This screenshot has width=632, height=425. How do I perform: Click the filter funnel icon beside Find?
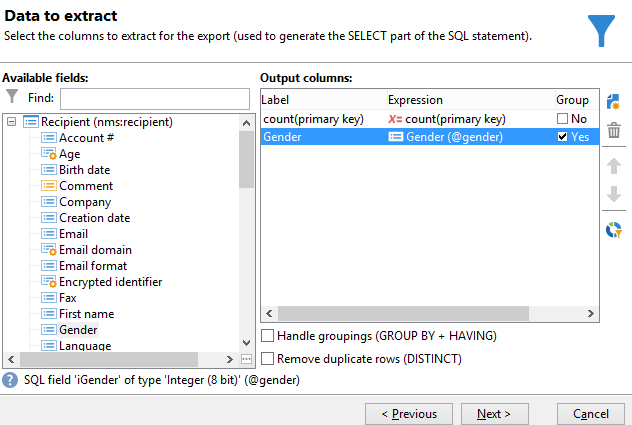pos(12,97)
